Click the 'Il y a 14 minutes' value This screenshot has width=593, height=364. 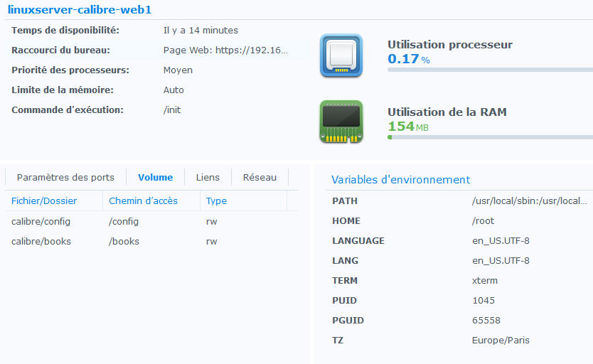(x=201, y=31)
